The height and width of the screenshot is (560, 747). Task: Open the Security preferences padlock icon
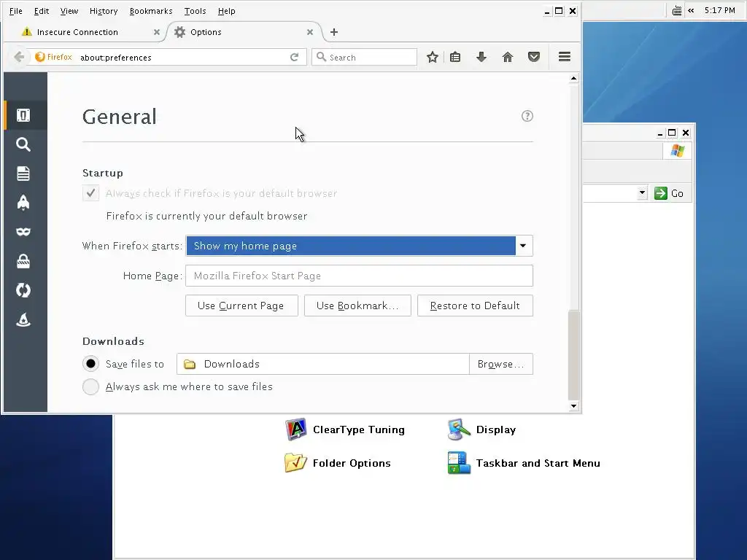23,261
